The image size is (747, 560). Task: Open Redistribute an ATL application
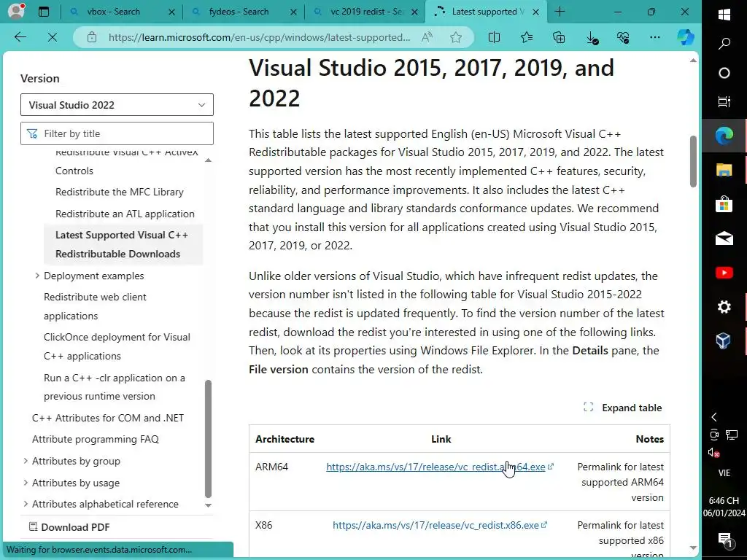[x=125, y=214]
